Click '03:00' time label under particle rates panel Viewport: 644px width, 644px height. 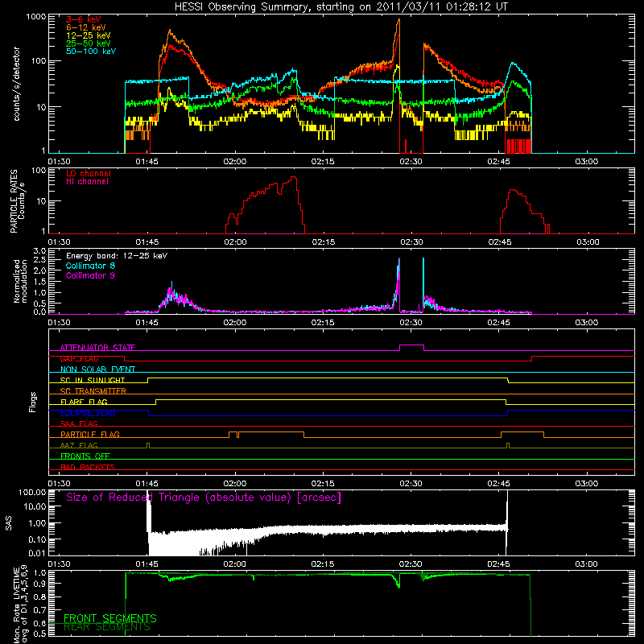[588, 242]
